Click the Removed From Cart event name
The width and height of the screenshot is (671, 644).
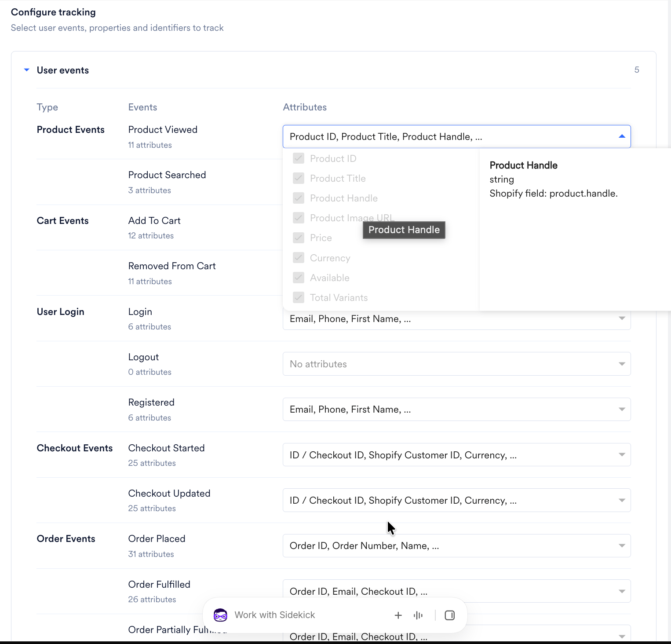(x=172, y=266)
